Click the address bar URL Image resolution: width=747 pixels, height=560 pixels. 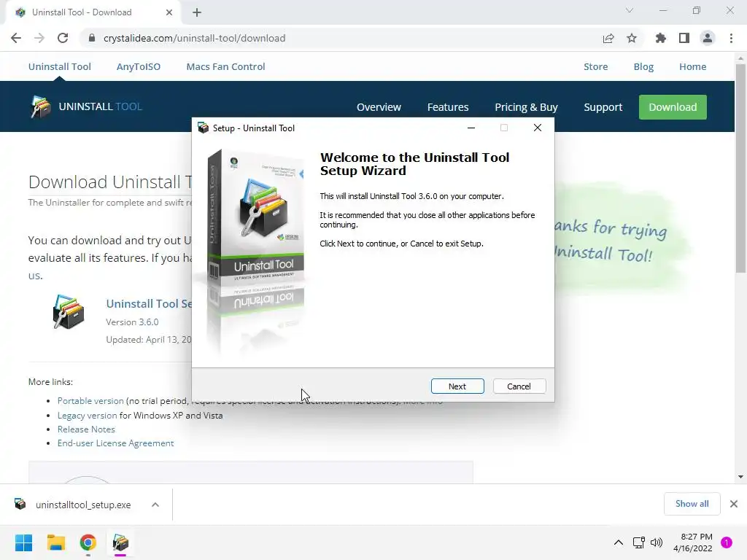(194, 38)
